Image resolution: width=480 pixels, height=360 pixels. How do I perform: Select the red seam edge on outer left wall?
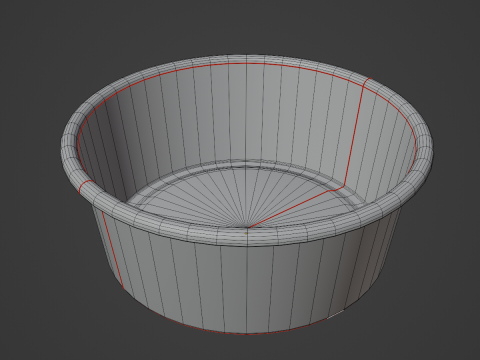(x=113, y=251)
